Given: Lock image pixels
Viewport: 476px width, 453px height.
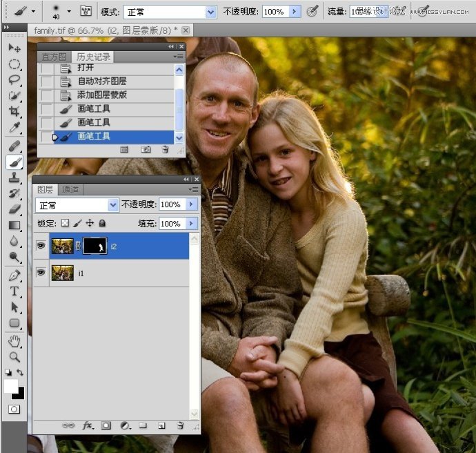Looking at the screenshot, I should point(77,224).
